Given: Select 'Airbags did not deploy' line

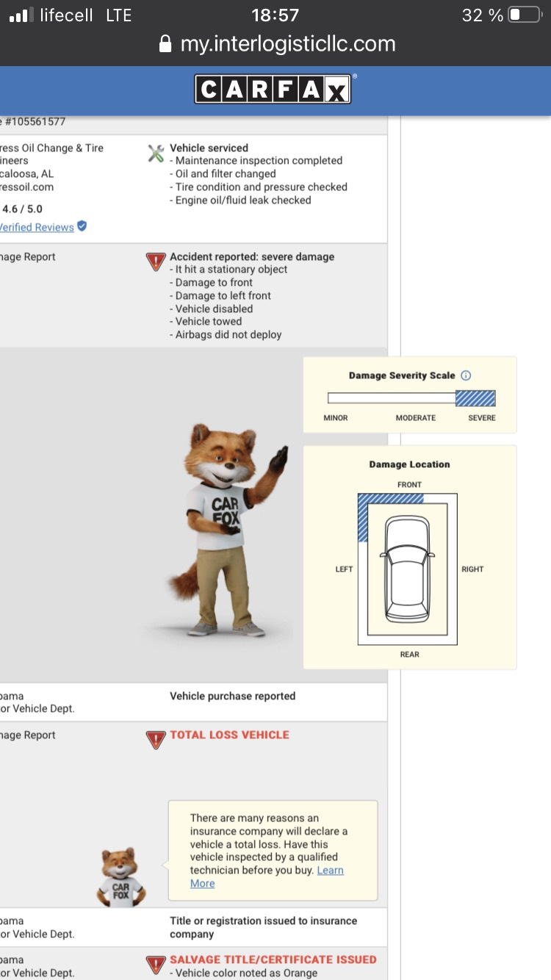Looking at the screenshot, I should click(226, 334).
